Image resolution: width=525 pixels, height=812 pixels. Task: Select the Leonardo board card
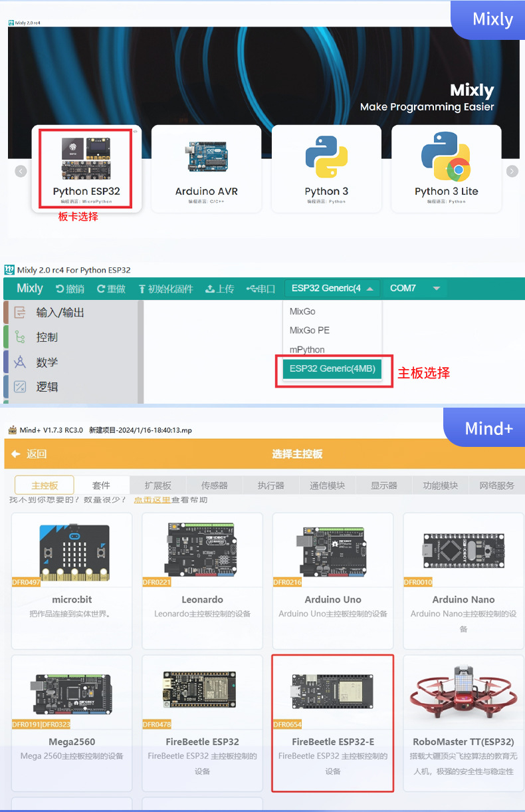click(x=202, y=581)
